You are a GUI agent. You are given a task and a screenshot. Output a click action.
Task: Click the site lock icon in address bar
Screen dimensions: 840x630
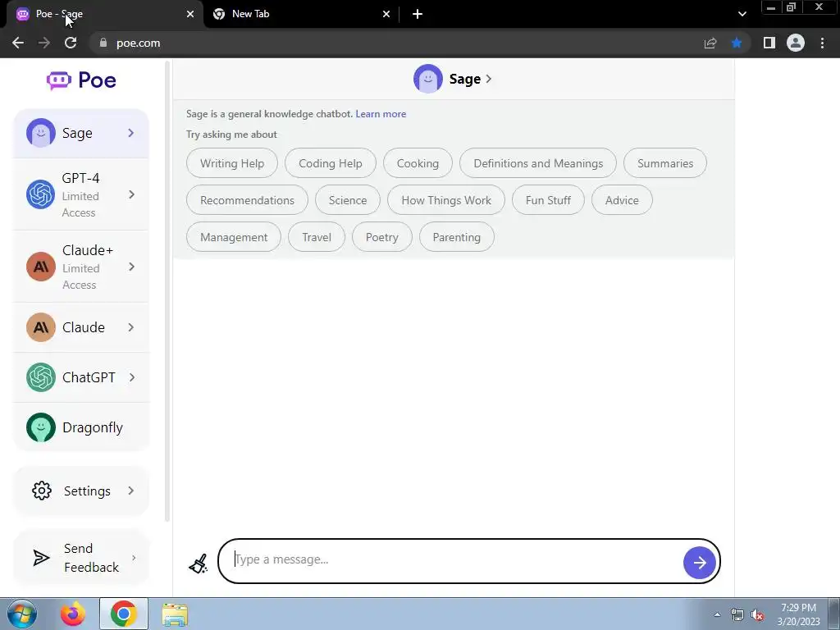103,43
